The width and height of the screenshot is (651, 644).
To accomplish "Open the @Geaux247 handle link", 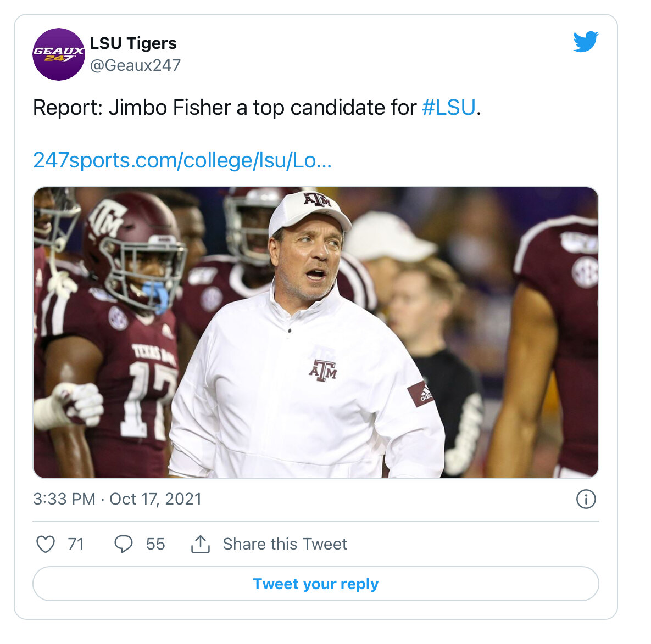I will (135, 65).
